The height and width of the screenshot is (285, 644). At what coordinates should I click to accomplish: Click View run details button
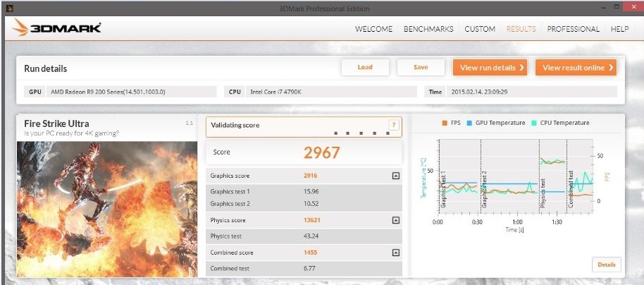[490, 68]
